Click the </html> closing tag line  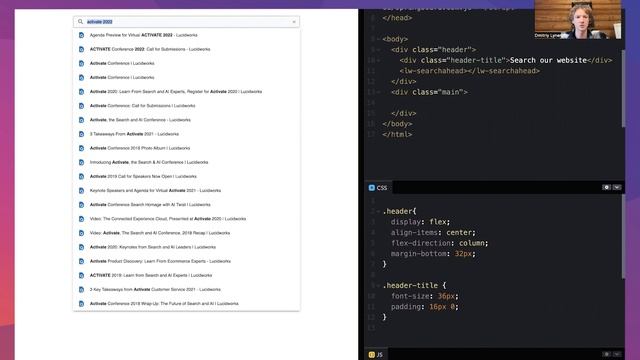(397, 134)
